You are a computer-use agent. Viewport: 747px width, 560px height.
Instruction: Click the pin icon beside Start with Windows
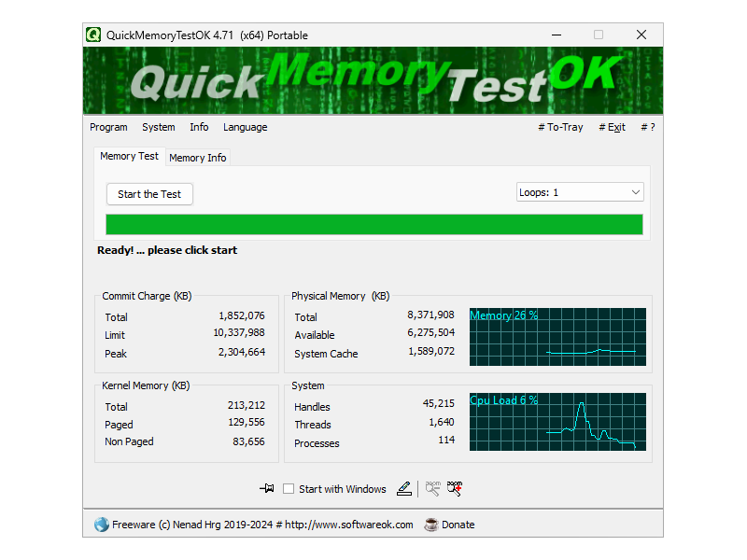click(x=267, y=488)
